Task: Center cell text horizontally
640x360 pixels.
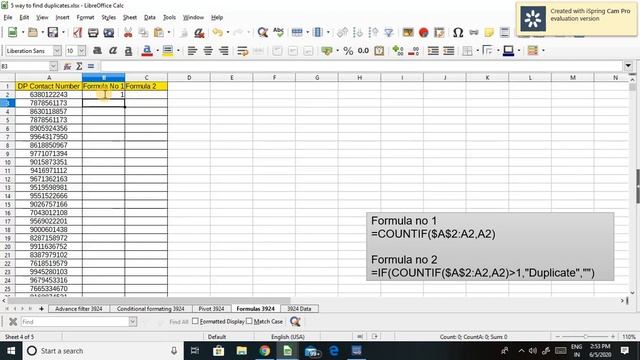Action: pos(208,51)
